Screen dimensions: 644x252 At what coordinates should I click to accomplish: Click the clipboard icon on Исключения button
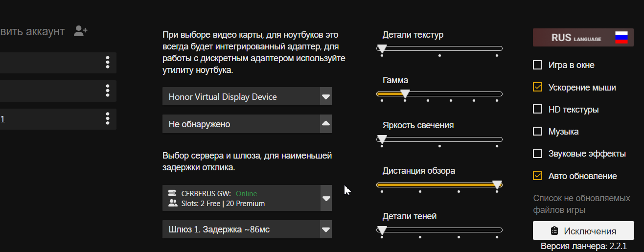tap(554, 230)
